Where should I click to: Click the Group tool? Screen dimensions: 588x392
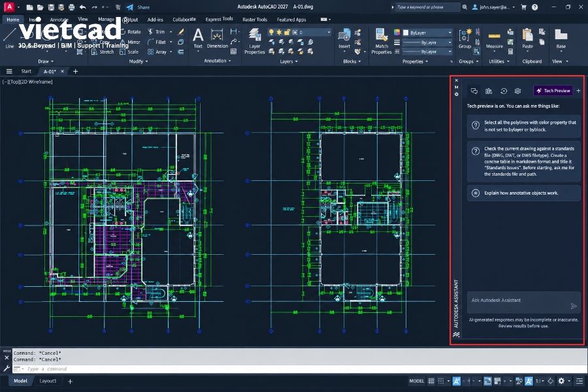[x=465, y=39]
